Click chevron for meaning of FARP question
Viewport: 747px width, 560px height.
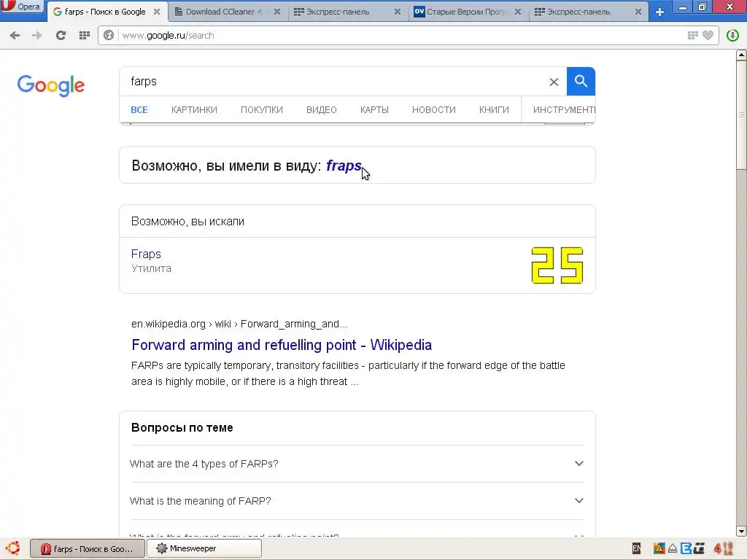click(578, 500)
